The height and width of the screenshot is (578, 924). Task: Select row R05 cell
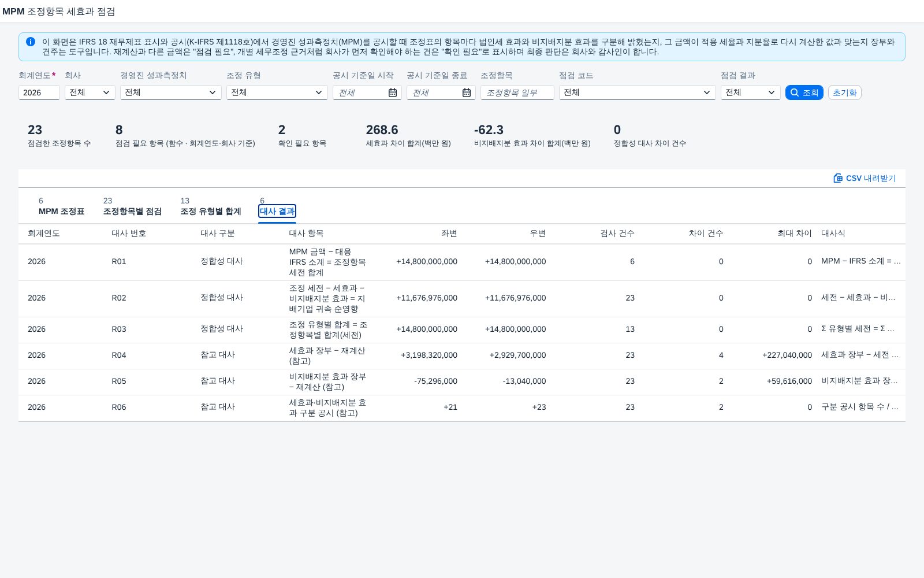(x=119, y=381)
